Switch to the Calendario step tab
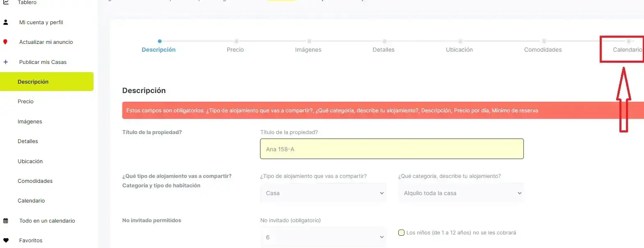This screenshot has width=644, height=248. pos(628,50)
